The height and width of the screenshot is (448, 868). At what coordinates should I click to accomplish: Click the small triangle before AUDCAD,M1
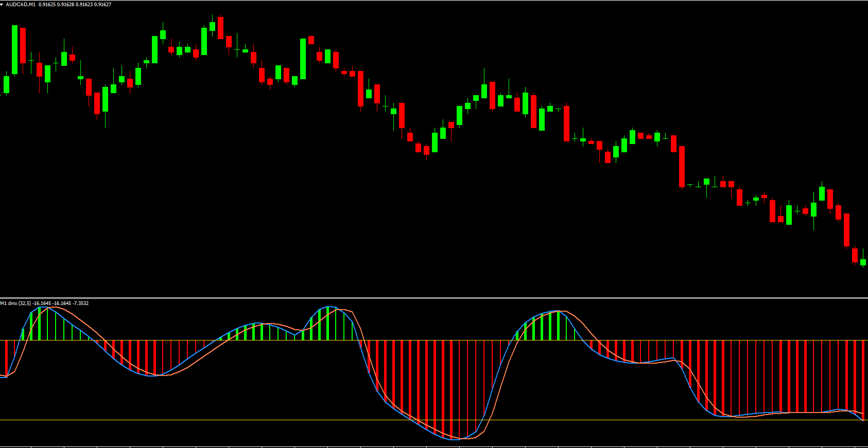(2, 5)
